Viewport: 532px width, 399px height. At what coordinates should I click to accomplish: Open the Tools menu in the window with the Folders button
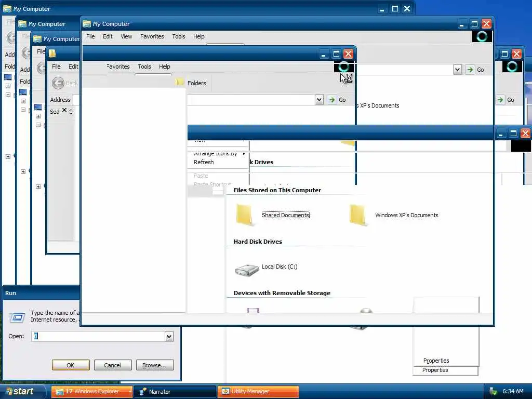pos(144,66)
